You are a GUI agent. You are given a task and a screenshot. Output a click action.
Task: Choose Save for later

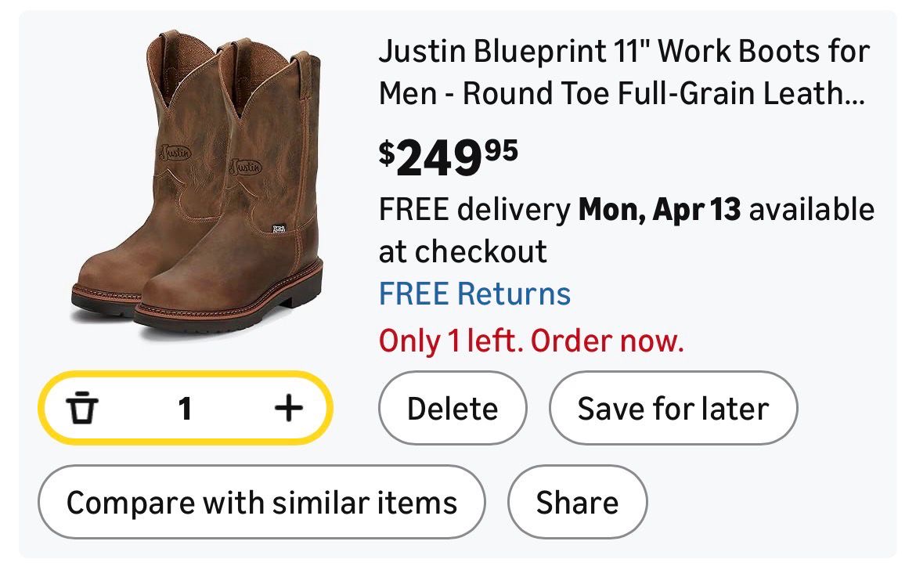[x=673, y=409]
